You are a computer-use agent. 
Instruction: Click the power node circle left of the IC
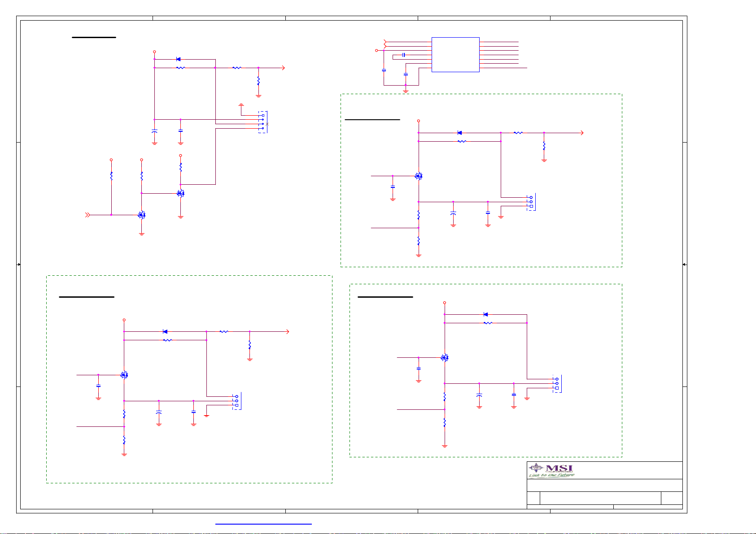tap(376, 51)
